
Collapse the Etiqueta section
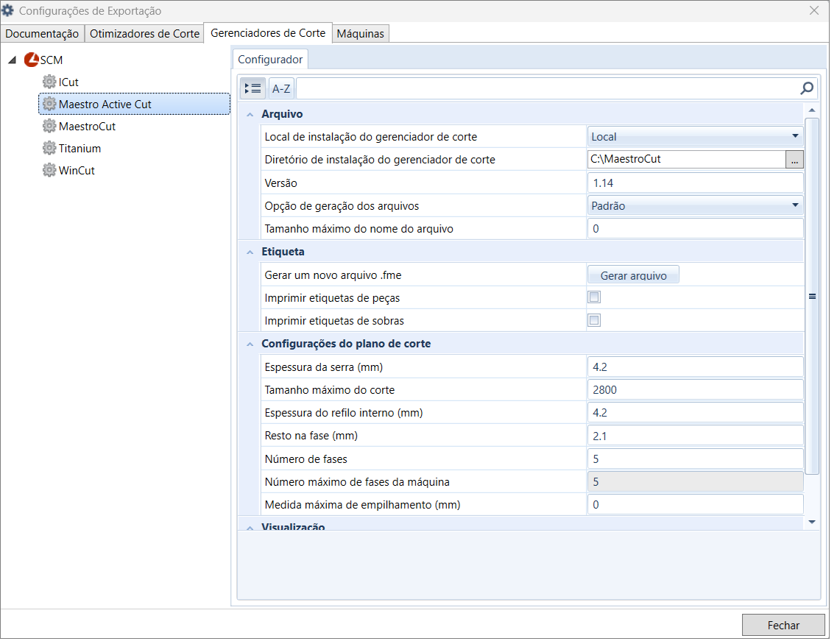(x=250, y=252)
